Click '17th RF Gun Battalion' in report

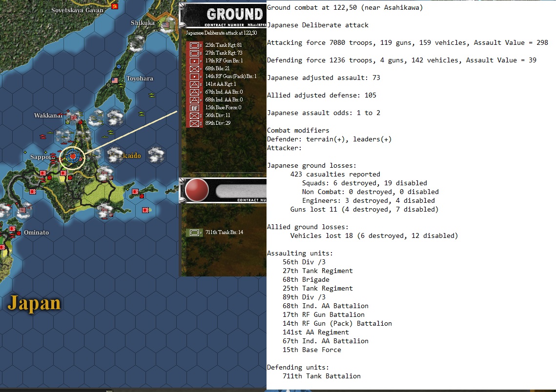pos(323,314)
